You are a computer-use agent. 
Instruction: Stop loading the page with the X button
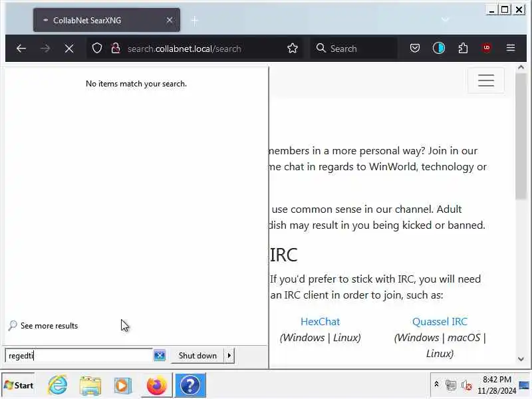pos(69,49)
